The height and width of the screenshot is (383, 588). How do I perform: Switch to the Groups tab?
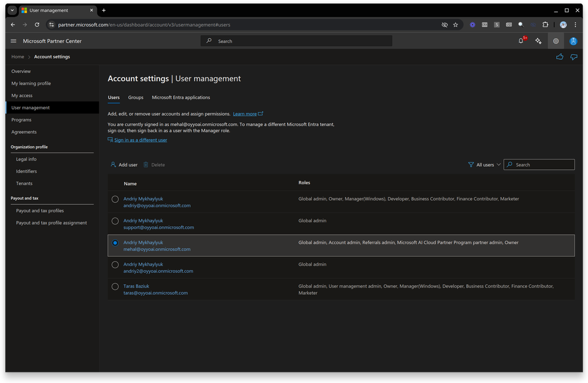click(135, 97)
